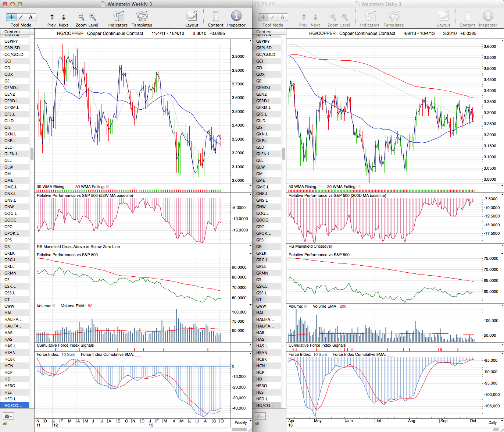Screen dimensions: 504x432
Task: Expand the Templates dropdown in Weekly window
Action: click(142, 17)
